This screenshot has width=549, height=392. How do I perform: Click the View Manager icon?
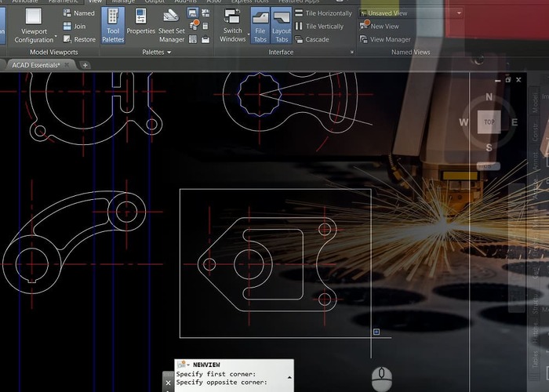coord(364,39)
